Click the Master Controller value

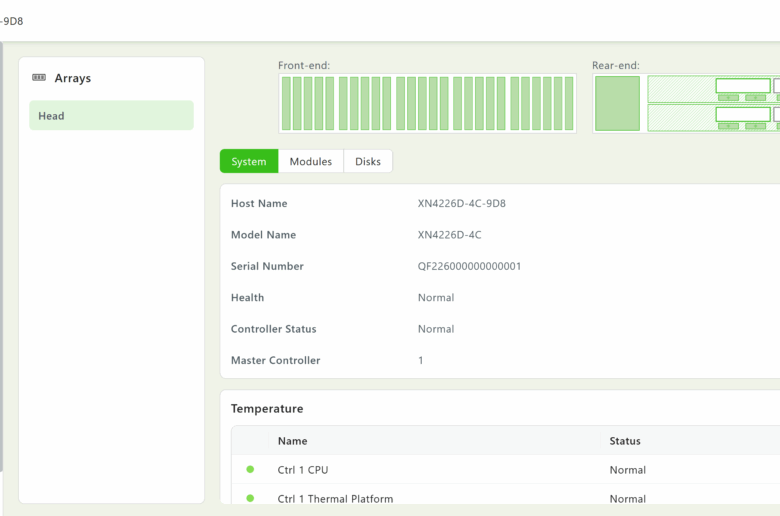[421, 361]
